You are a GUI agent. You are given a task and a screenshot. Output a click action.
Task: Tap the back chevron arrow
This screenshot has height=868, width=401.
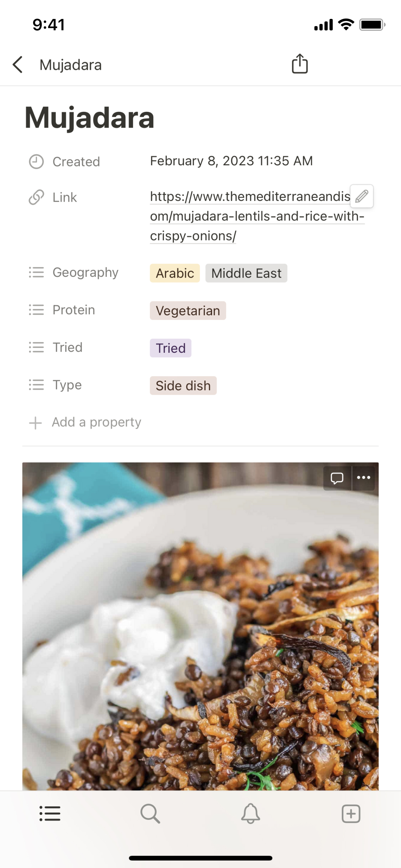(x=18, y=65)
